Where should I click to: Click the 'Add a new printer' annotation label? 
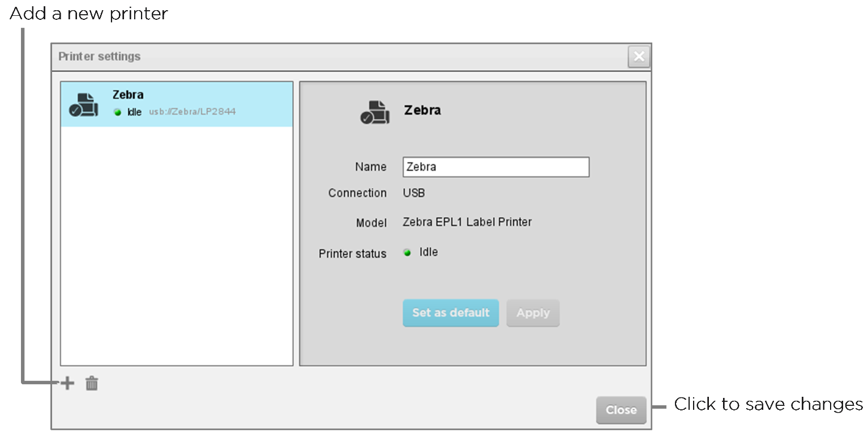click(x=88, y=13)
